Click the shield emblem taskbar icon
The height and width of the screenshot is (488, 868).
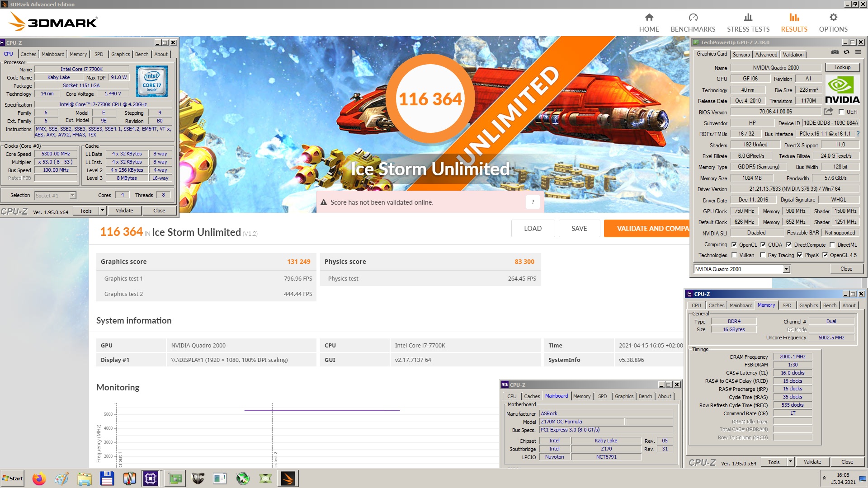coord(198,479)
